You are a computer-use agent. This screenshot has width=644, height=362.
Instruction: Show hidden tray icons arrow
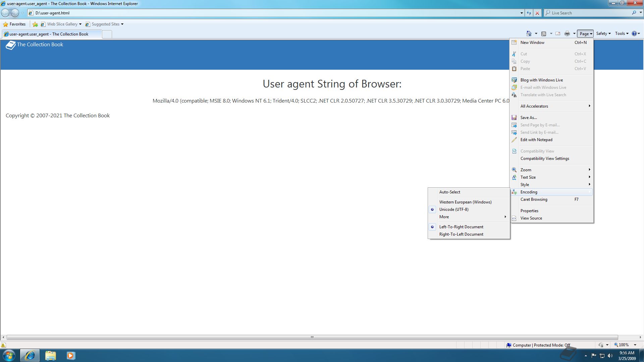(586, 356)
